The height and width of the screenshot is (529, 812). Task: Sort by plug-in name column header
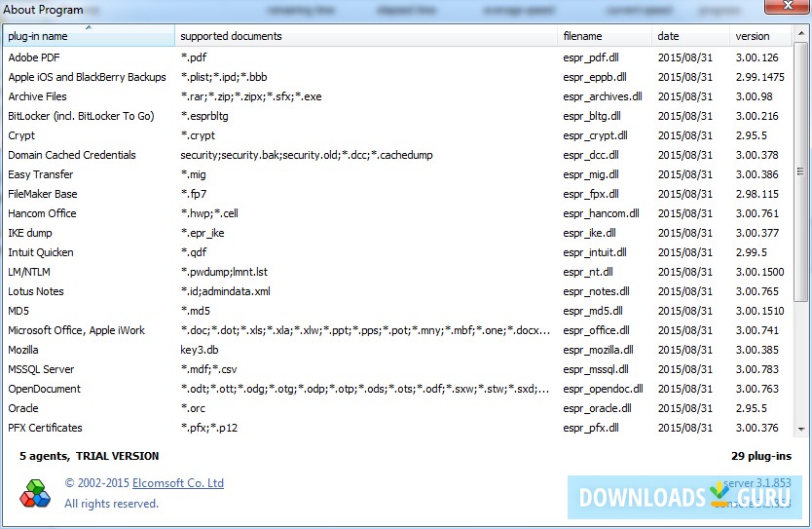(x=89, y=36)
